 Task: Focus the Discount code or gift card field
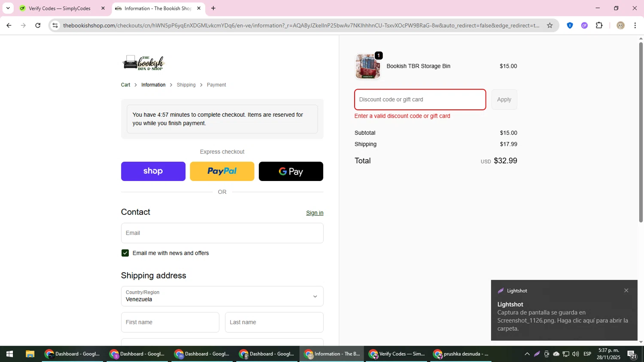(x=420, y=100)
